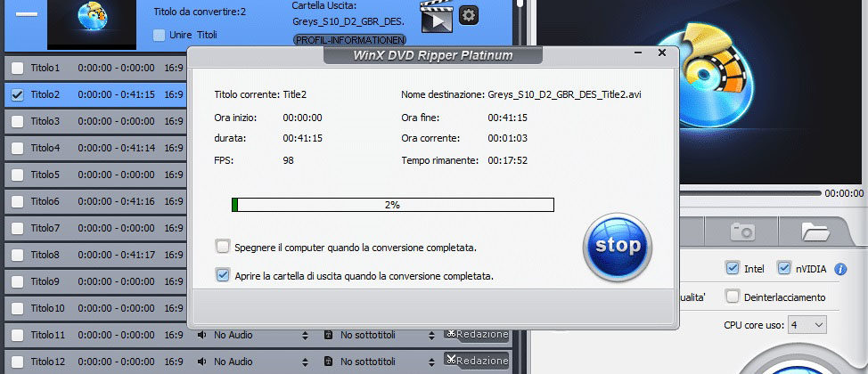Image resolution: width=868 pixels, height=374 pixels.
Task: Click the Tempo rimanente value 00:17:52
Action: tap(507, 160)
